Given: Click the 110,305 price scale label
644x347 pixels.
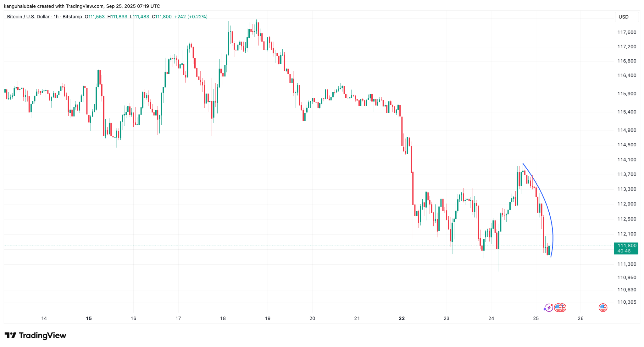Looking at the screenshot, I should click(626, 302).
